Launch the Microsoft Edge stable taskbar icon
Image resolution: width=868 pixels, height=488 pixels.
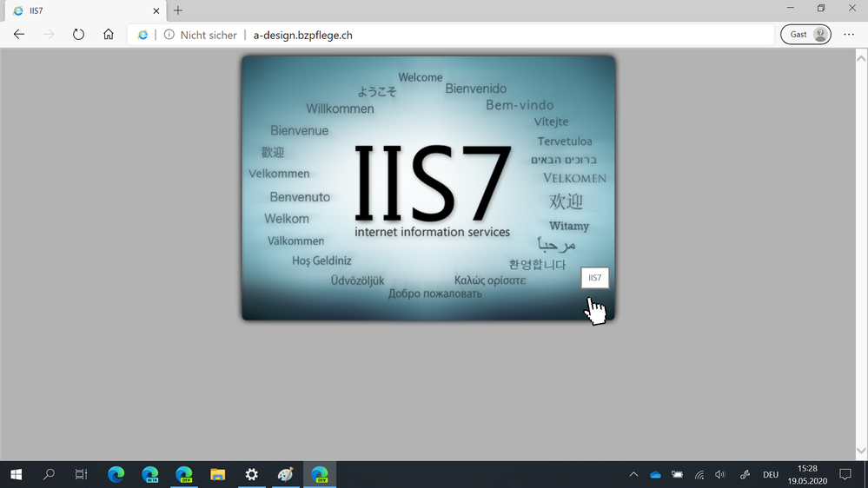[116, 474]
